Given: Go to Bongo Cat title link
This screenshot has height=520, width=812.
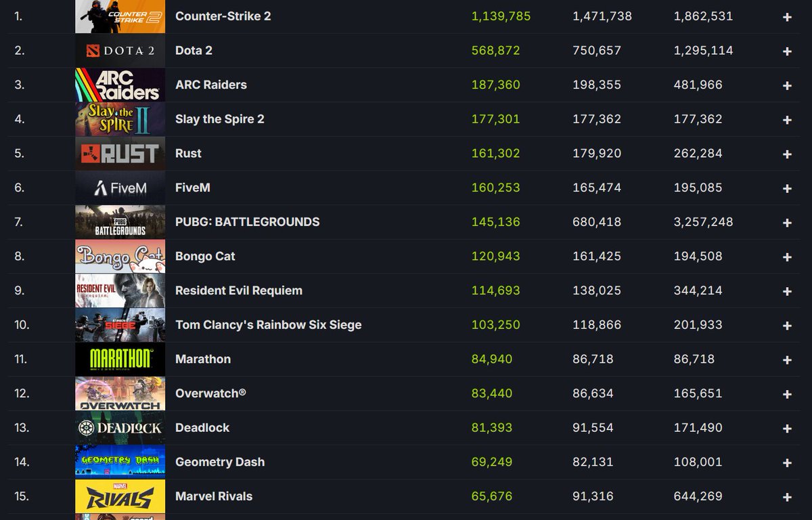Looking at the screenshot, I should tap(205, 256).
